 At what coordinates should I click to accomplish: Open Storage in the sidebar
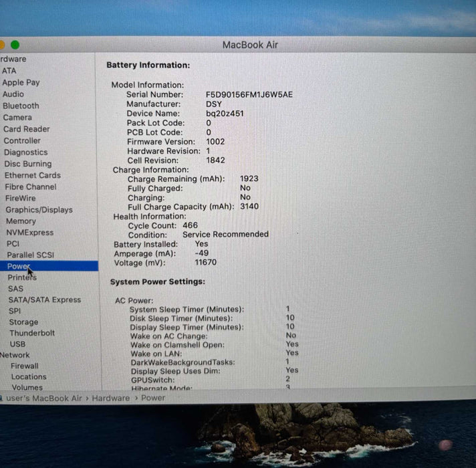coord(23,322)
